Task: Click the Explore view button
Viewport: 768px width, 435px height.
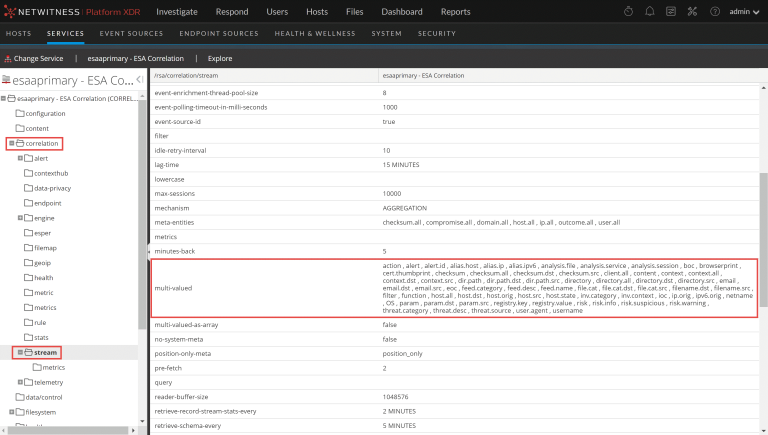Action: pos(220,58)
